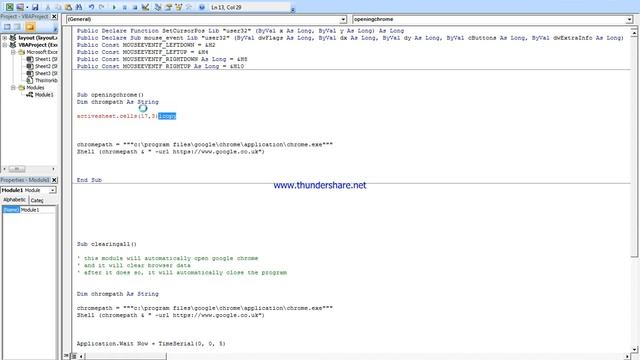
Task: Click the Toolbox toolbar icon
Action: point(189,7)
